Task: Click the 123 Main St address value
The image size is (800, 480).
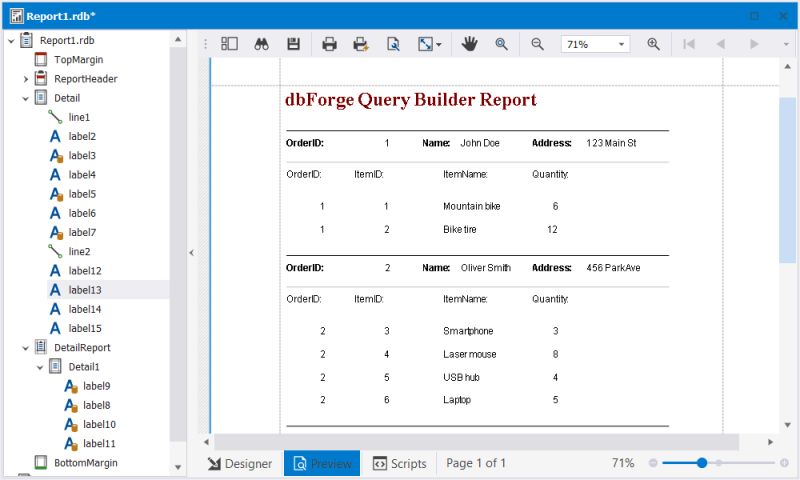Action: (x=611, y=143)
